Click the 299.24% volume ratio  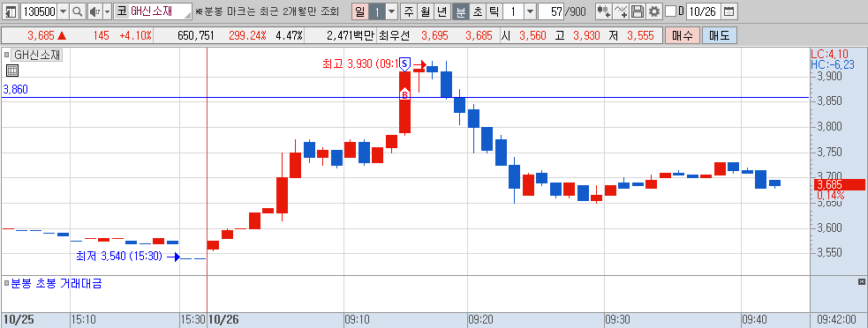[x=247, y=36]
